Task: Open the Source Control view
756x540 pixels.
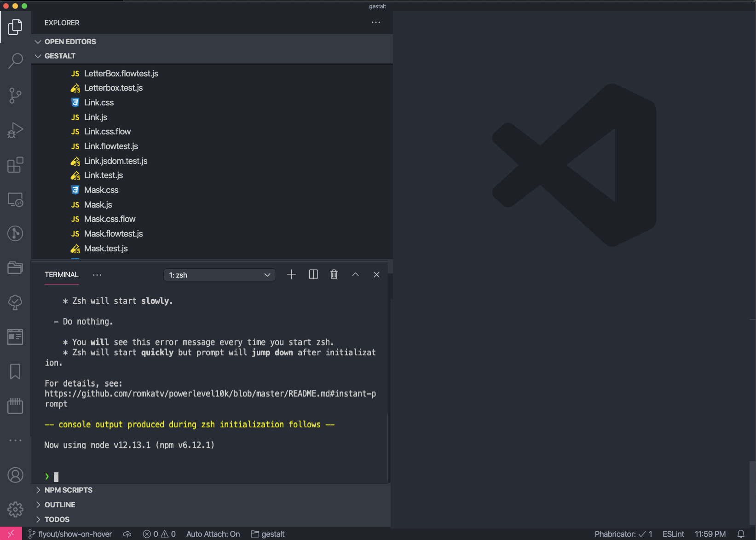Action: pyautogui.click(x=15, y=96)
